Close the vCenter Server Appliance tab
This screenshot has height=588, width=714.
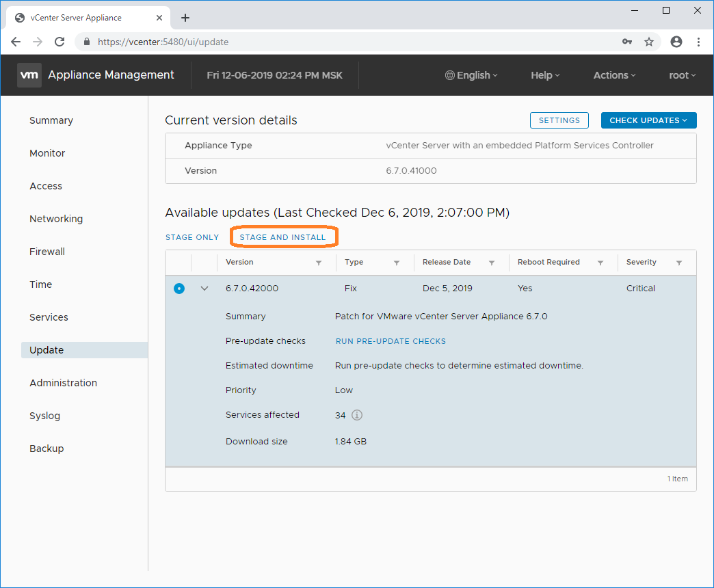click(159, 18)
